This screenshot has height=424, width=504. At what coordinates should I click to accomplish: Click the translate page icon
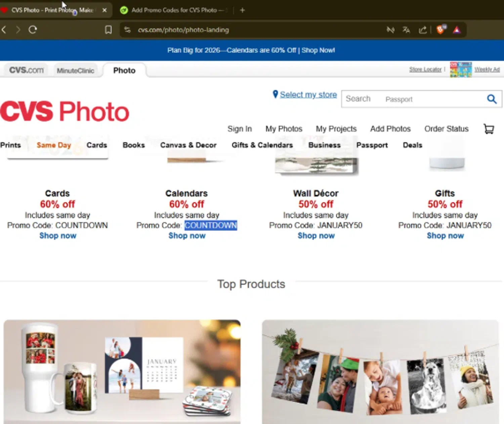point(406,30)
